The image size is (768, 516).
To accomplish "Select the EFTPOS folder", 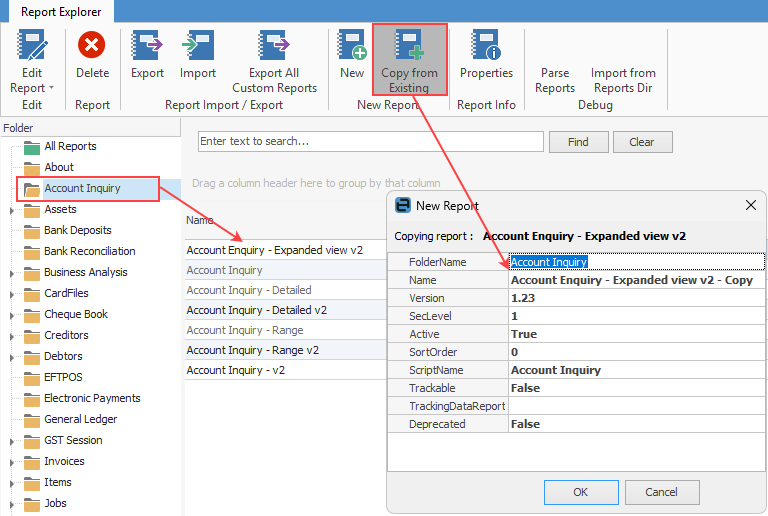I will (x=63, y=377).
